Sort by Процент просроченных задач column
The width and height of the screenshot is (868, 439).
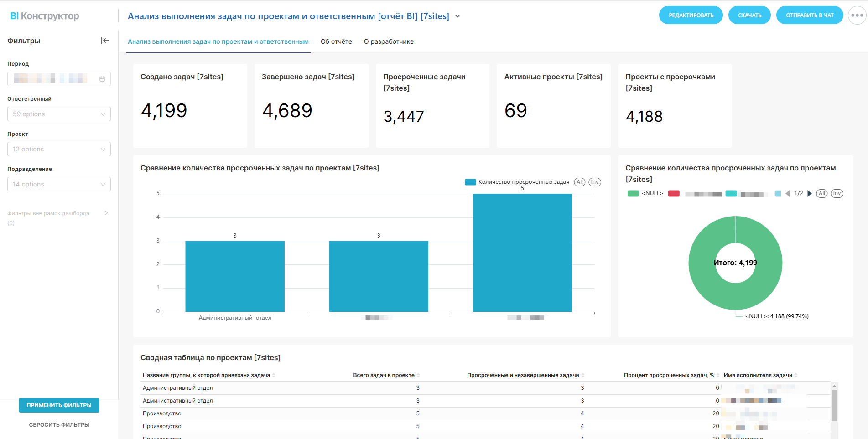tap(717, 375)
